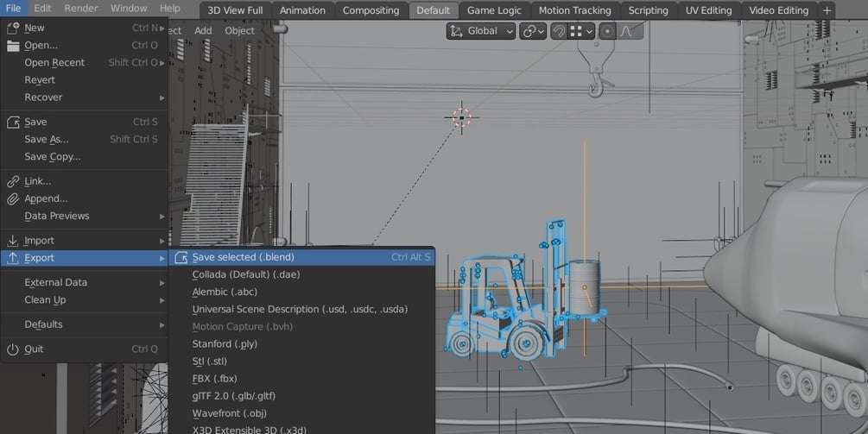Click the Import download icon
This screenshot has height=434, width=868.
point(13,241)
